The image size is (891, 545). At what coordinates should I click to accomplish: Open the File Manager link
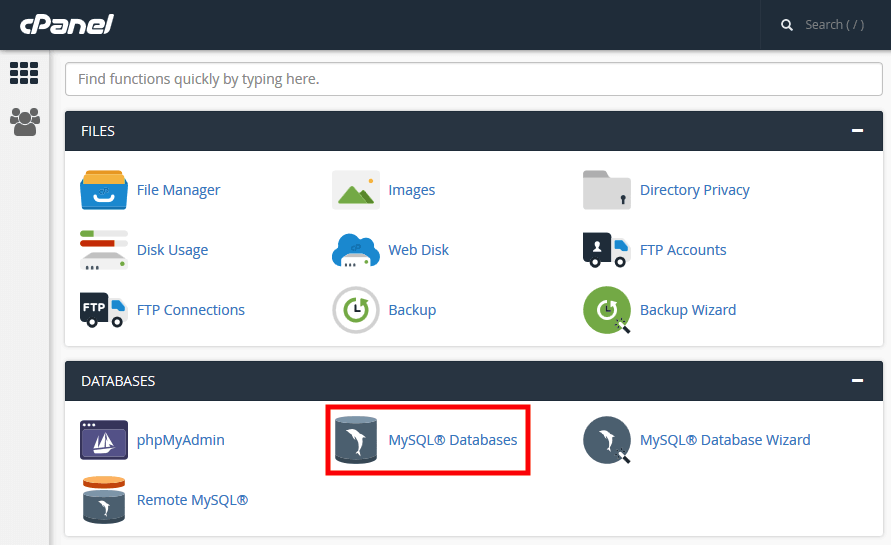pyautogui.click(x=178, y=190)
